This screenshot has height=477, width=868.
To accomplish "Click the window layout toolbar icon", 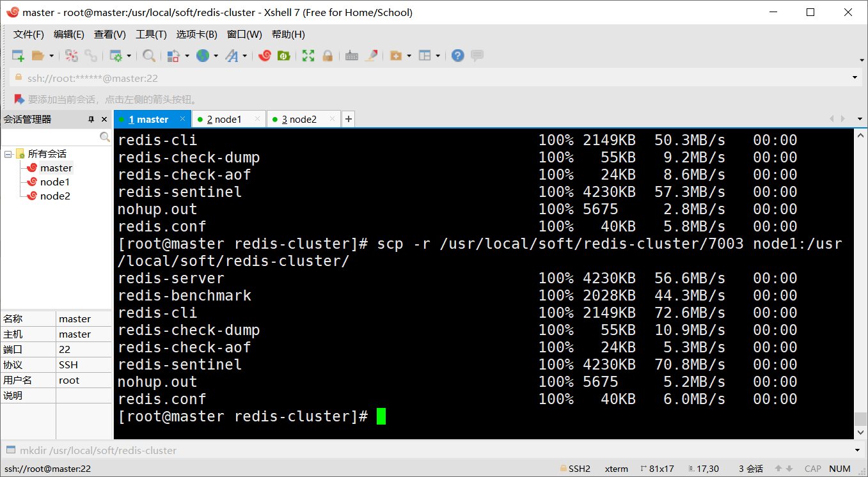I will 425,56.
